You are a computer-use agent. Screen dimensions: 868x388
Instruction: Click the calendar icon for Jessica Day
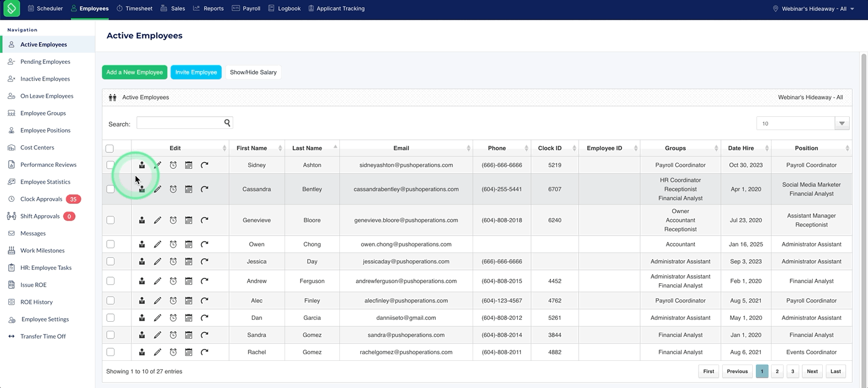[x=189, y=261]
